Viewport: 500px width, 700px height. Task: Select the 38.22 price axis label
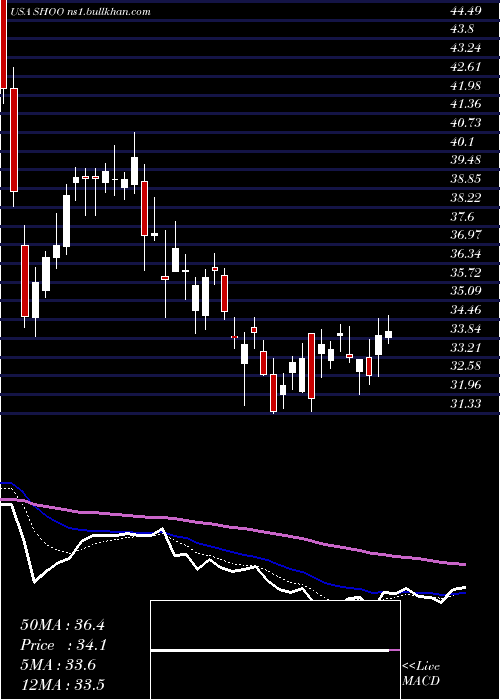click(466, 198)
